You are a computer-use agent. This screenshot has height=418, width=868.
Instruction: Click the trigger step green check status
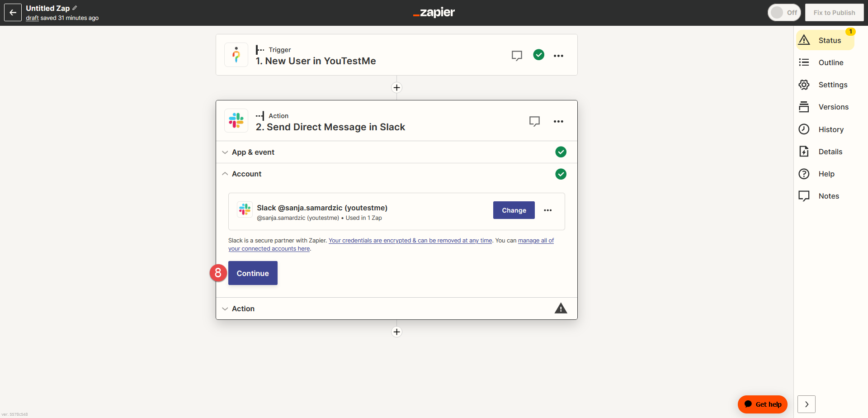pyautogui.click(x=538, y=55)
